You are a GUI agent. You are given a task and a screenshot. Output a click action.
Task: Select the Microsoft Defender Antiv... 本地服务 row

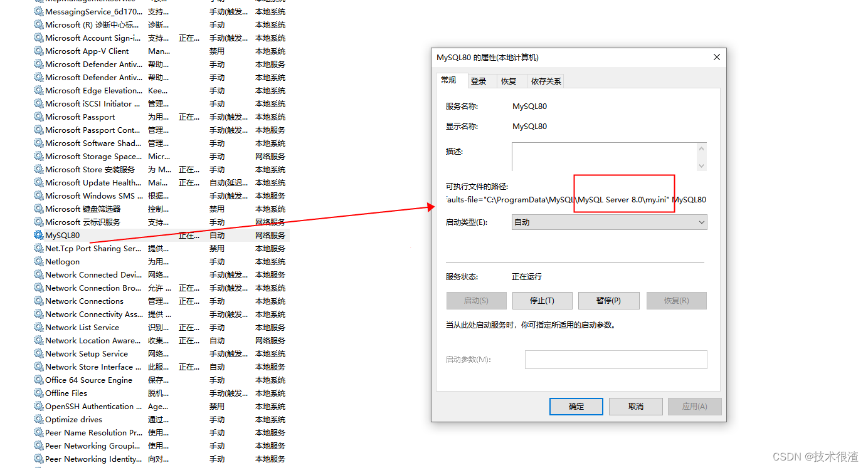pyautogui.click(x=161, y=65)
